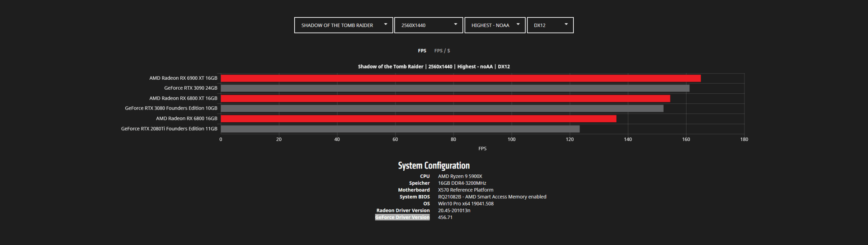Click the 'Speicher' label
The height and width of the screenshot is (245, 868).
(x=419, y=183)
